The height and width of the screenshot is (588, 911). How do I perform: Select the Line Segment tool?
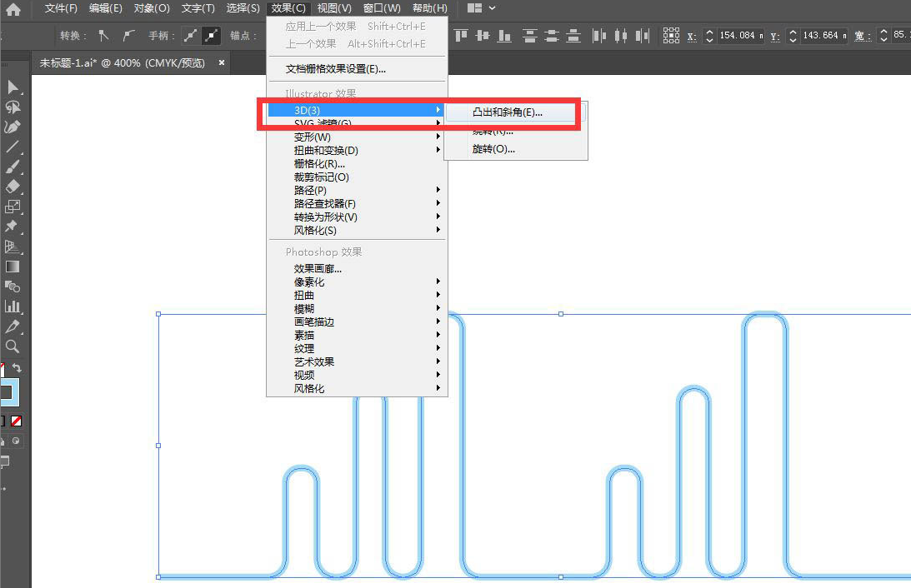13,147
